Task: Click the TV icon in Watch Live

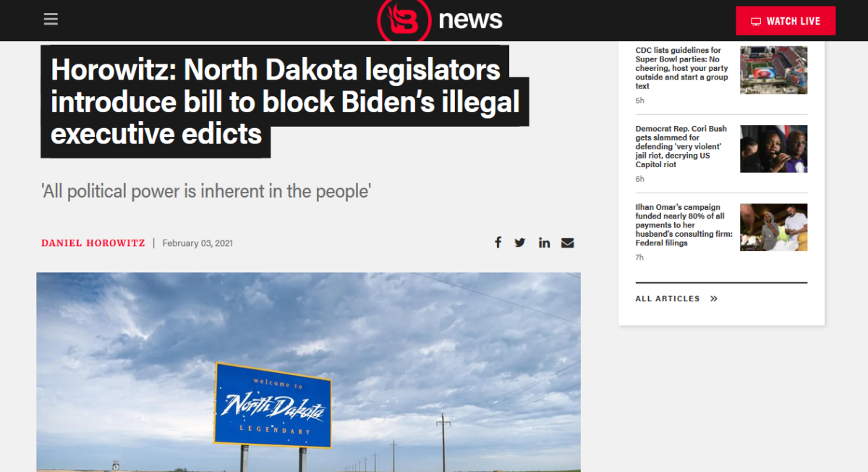Action: click(x=756, y=21)
